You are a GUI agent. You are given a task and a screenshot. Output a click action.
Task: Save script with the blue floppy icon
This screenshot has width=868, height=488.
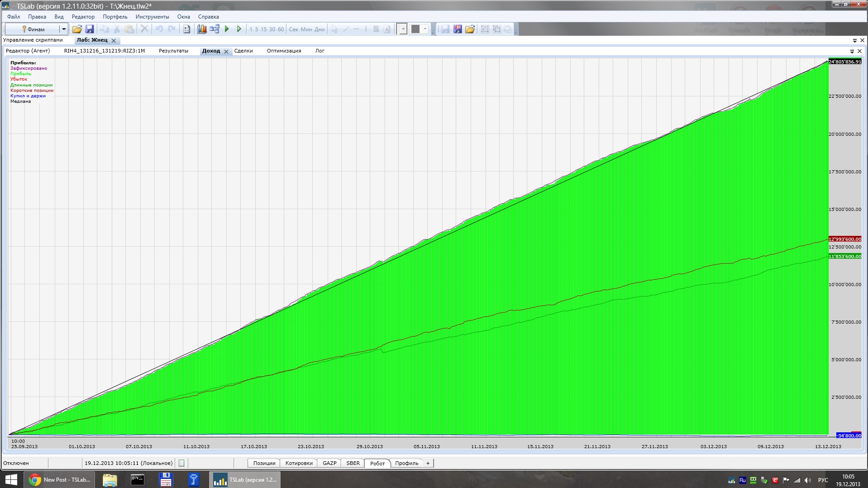click(x=90, y=29)
